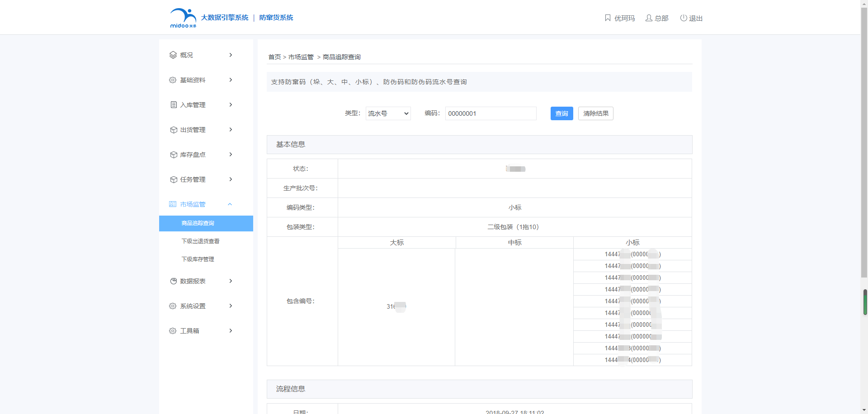Open the 类型 dropdown showing 流水号

(x=388, y=113)
